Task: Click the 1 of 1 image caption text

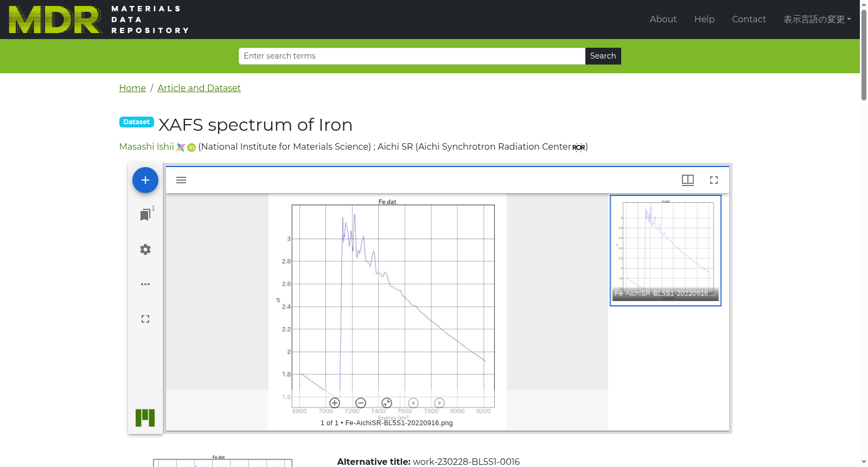Action: (387, 423)
